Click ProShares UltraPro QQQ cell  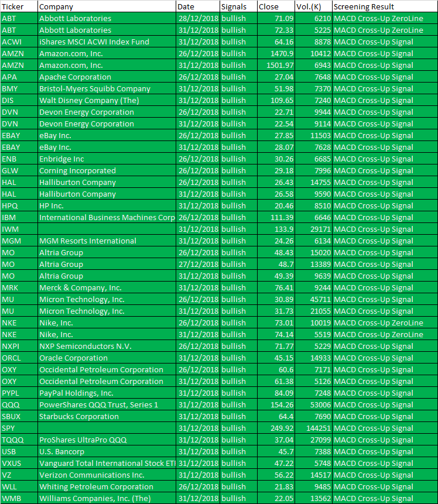tap(107, 440)
